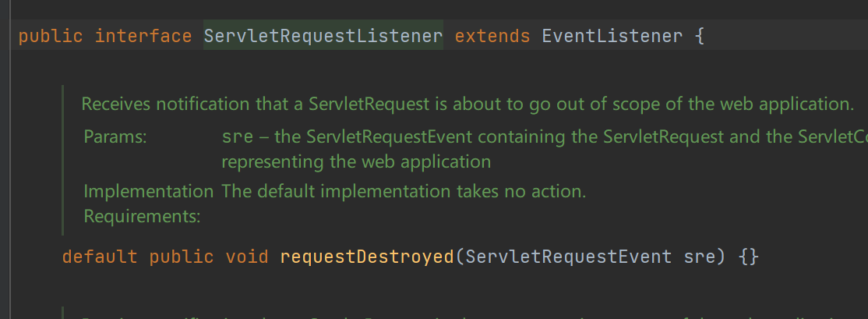Click "The default implementation takes no action" text
Viewport: 868px width, 319px height.
pyautogui.click(x=403, y=191)
